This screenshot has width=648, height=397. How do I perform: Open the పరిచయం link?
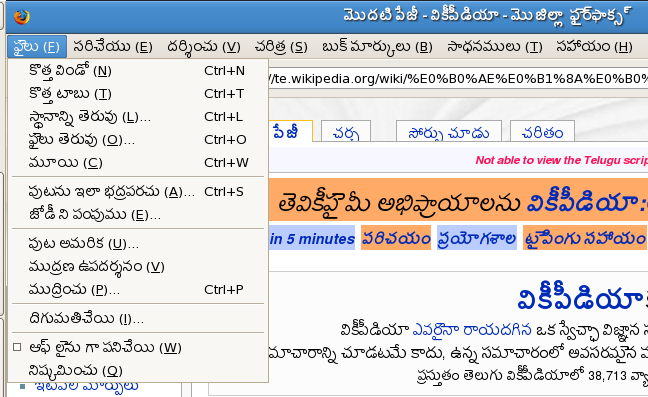(x=396, y=238)
